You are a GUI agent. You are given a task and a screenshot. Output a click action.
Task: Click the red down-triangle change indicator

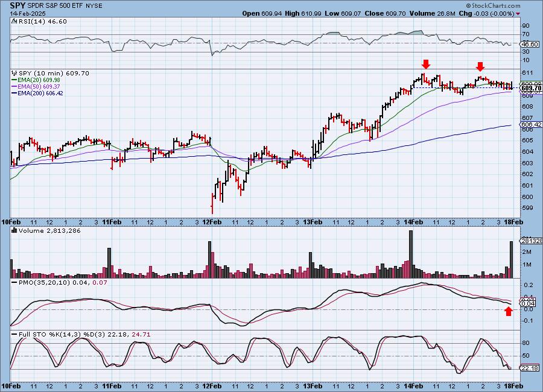pos(518,14)
